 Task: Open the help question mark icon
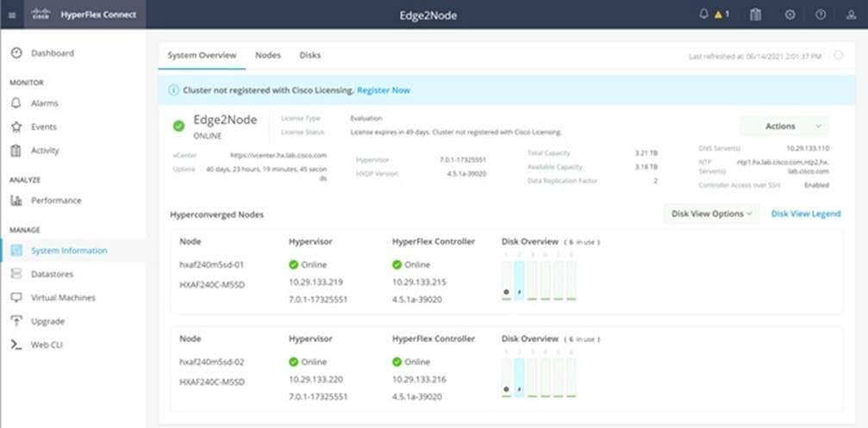(x=821, y=15)
